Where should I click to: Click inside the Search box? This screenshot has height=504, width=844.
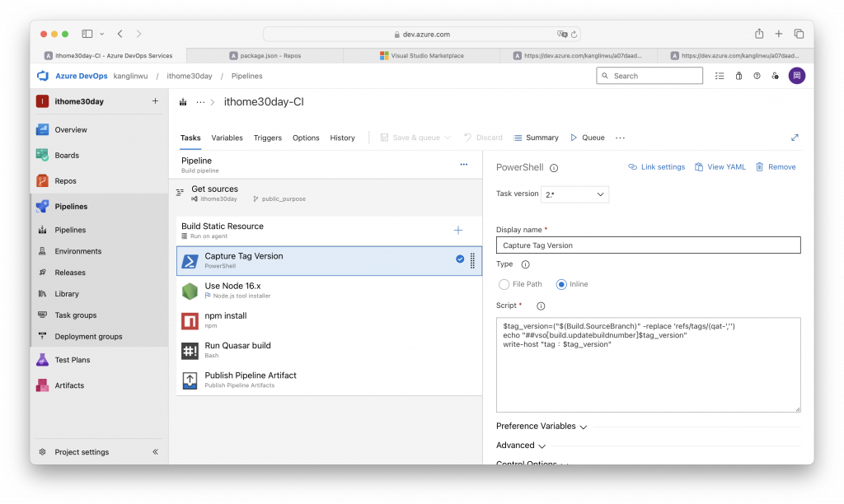coord(649,76)
